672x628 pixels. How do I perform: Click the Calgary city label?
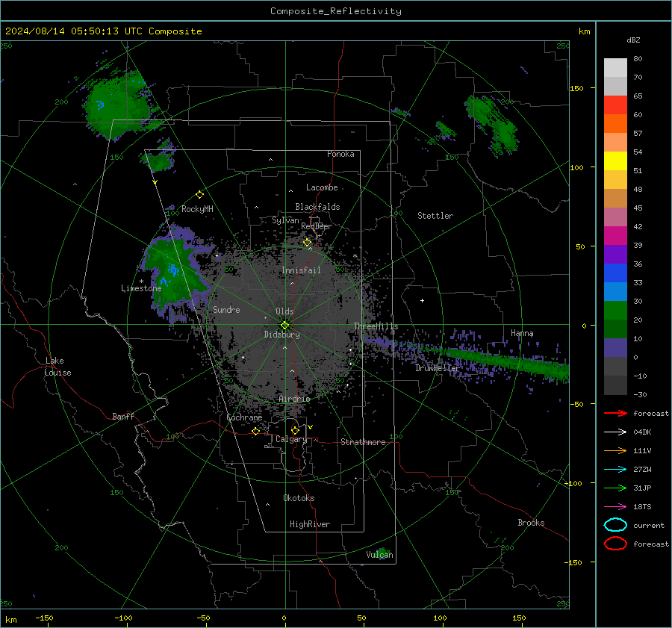click(291, 439)
